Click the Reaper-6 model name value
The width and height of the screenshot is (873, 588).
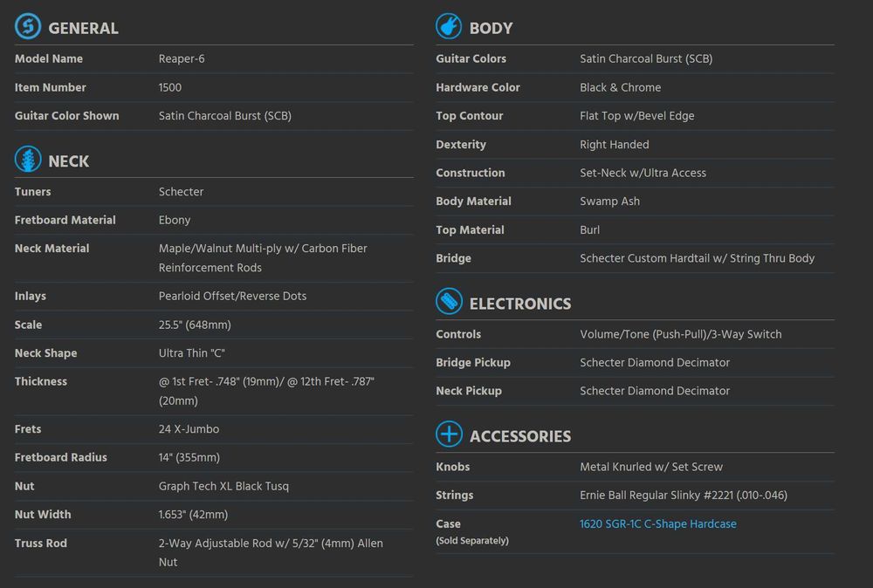[x=182, y=59]
